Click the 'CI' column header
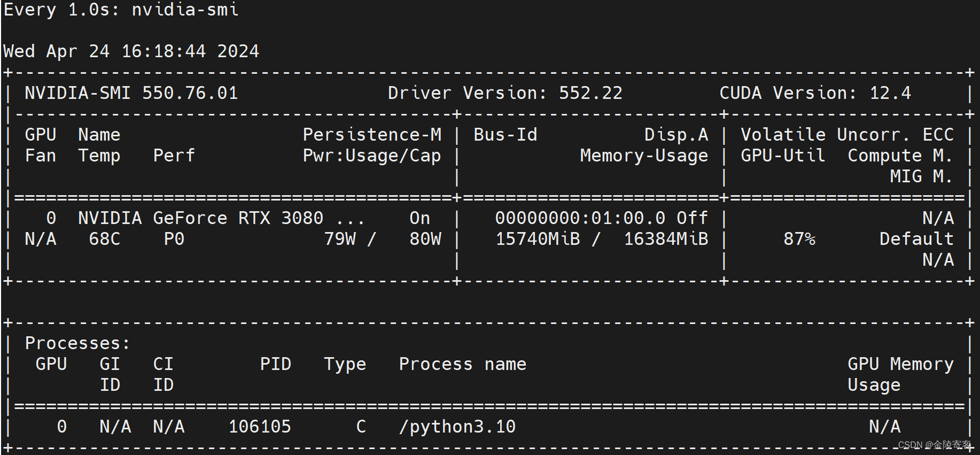This screenshot has height=455, width=980. click(164, 364)
